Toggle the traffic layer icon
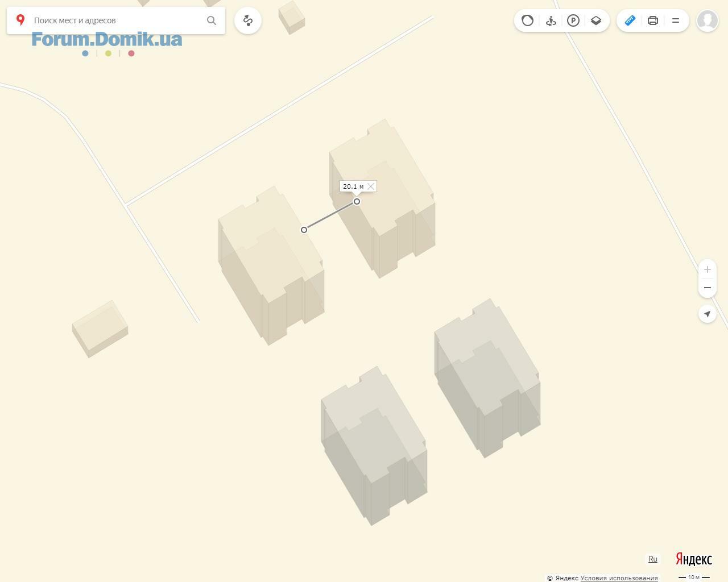This screenshot has height=582, width=728. pos(528,20)
